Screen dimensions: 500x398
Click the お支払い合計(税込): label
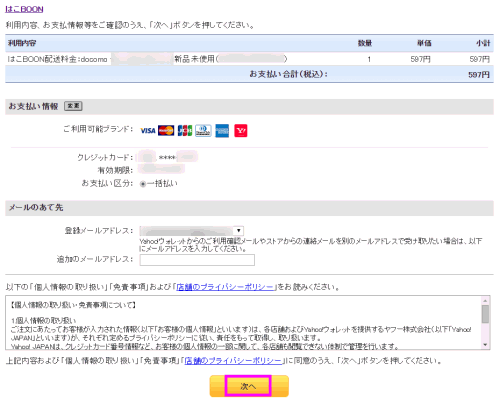[x=288, y=74]
